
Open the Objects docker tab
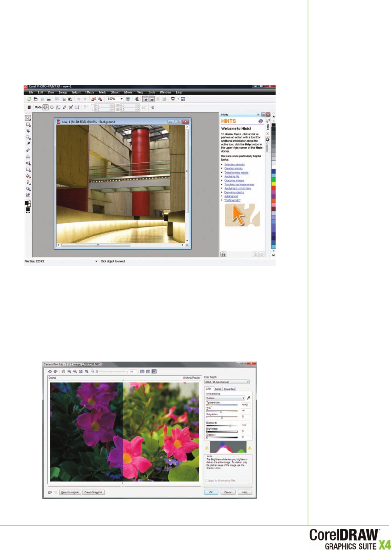point(268,145)
